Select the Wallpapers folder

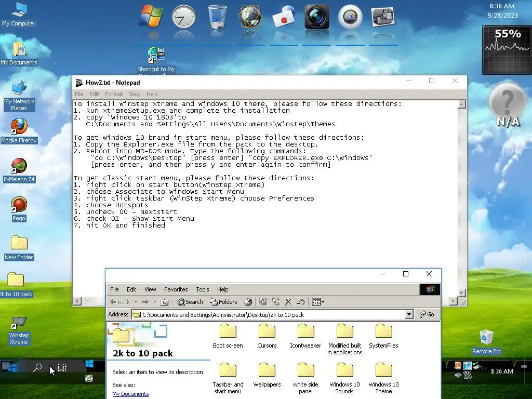point(267,375)
